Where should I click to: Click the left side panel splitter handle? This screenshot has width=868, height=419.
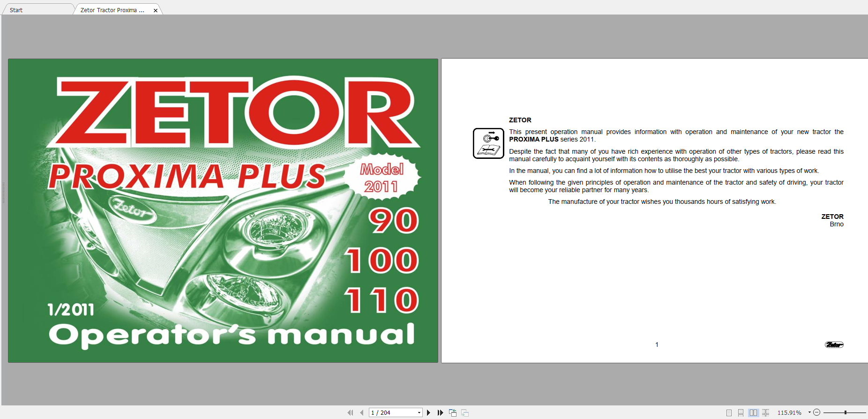pyautogui.click(x=3, y=193)
